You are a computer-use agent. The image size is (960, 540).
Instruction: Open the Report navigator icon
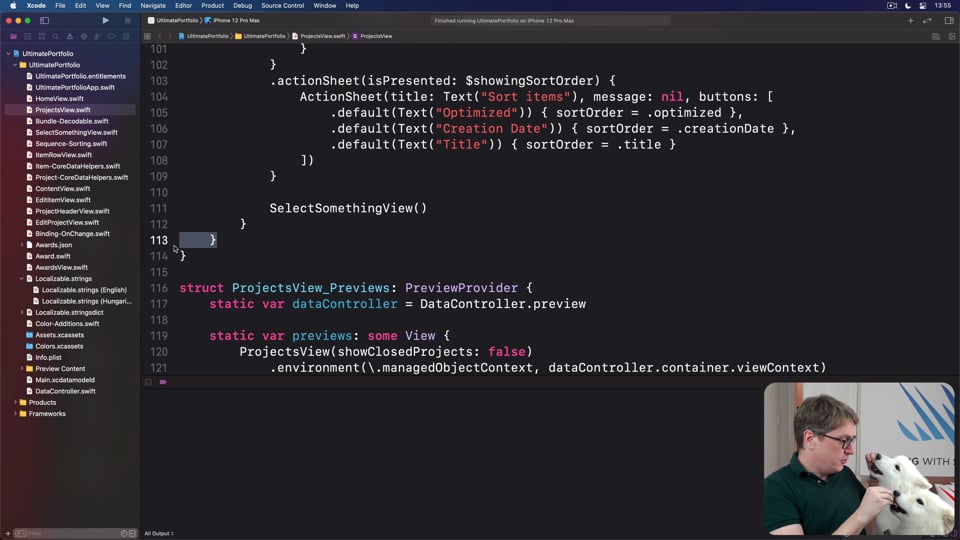click(x=126, y=36)
